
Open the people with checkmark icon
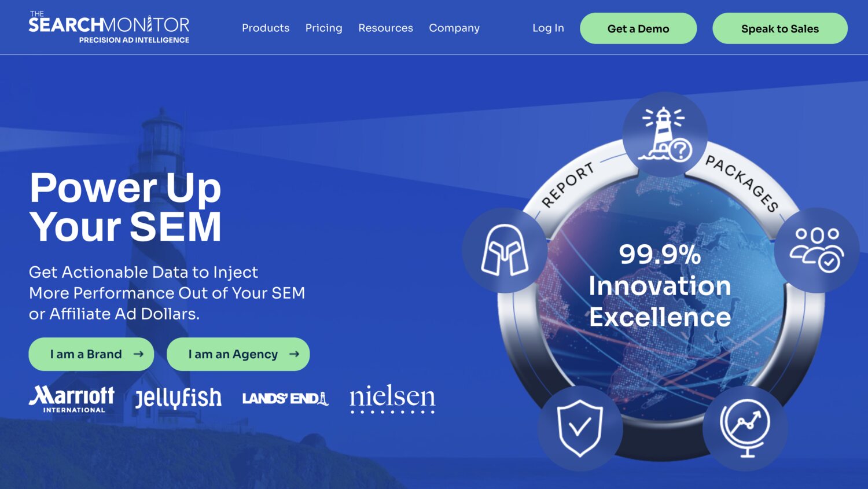point(817,250)
